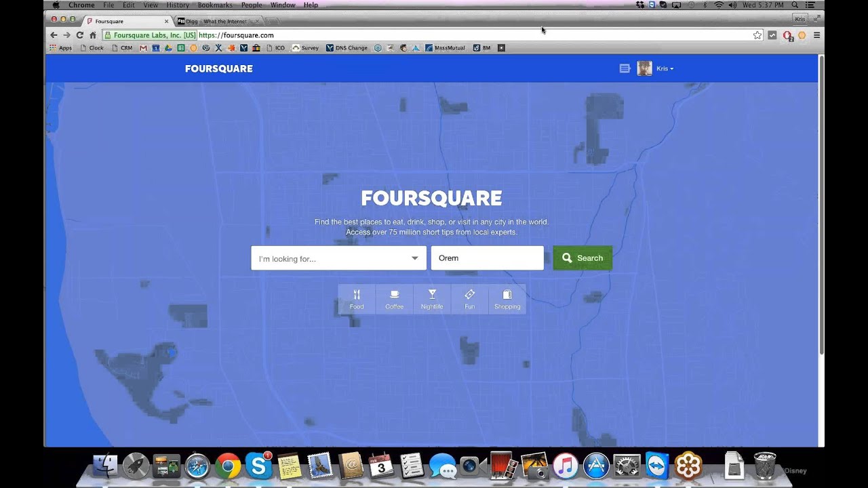Click the orange circle extension icon in toolbar
868x488 pixels.
[802, 35]
